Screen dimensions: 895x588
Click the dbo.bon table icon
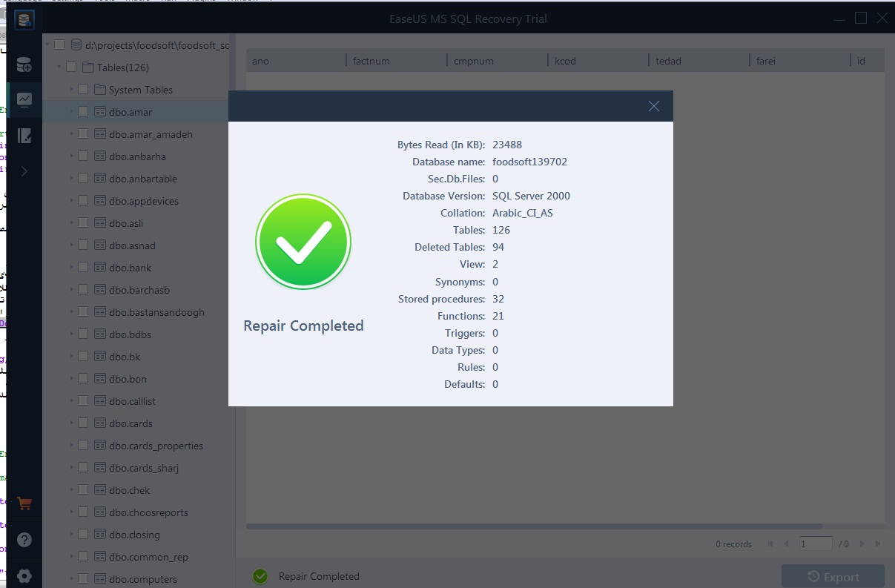[100, 379]
